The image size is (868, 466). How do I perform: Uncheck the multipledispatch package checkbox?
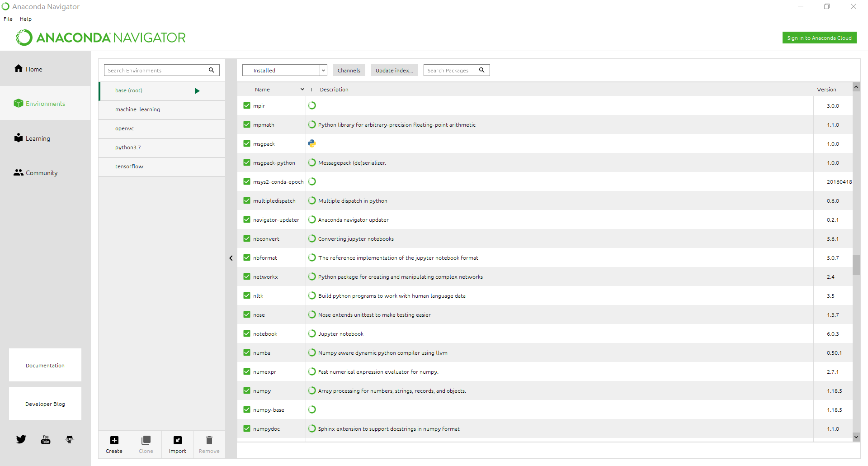(247, 200)
